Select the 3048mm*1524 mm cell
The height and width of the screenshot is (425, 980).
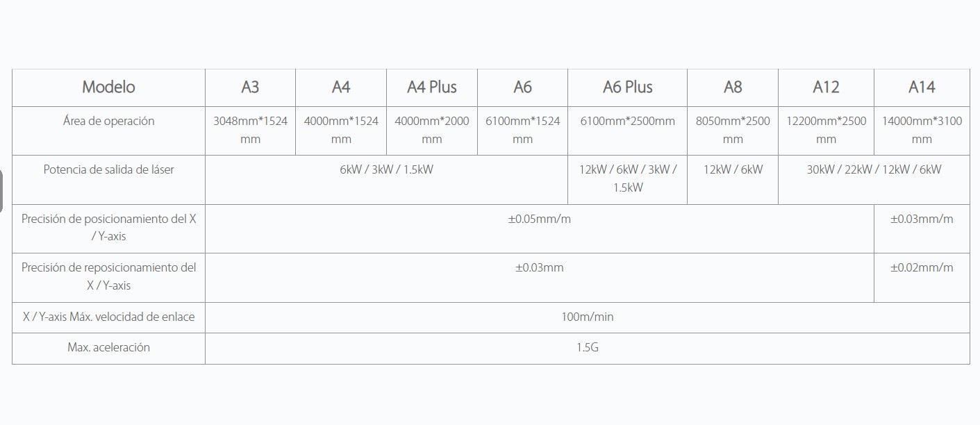pyautogui.click(x=250, y=130)
